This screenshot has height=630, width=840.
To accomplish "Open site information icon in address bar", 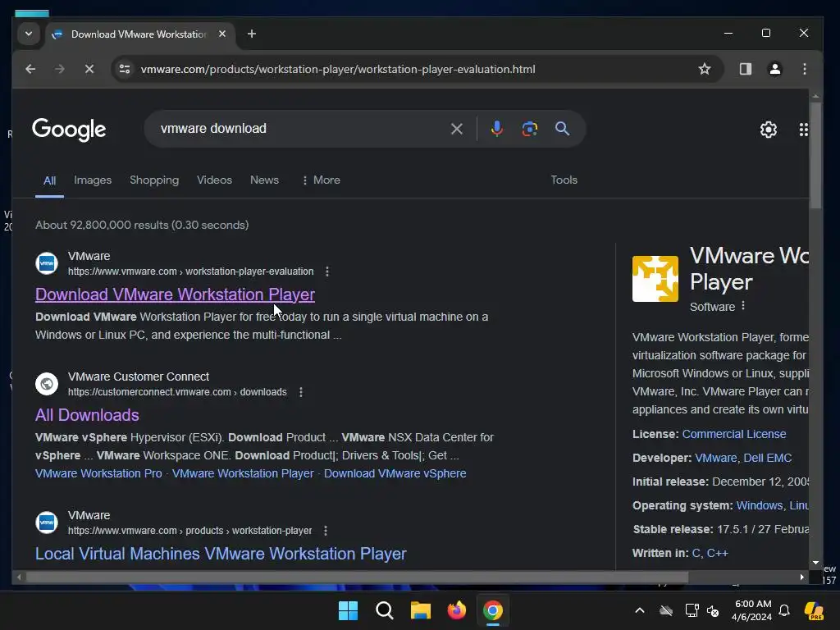I will click(125, 69).
